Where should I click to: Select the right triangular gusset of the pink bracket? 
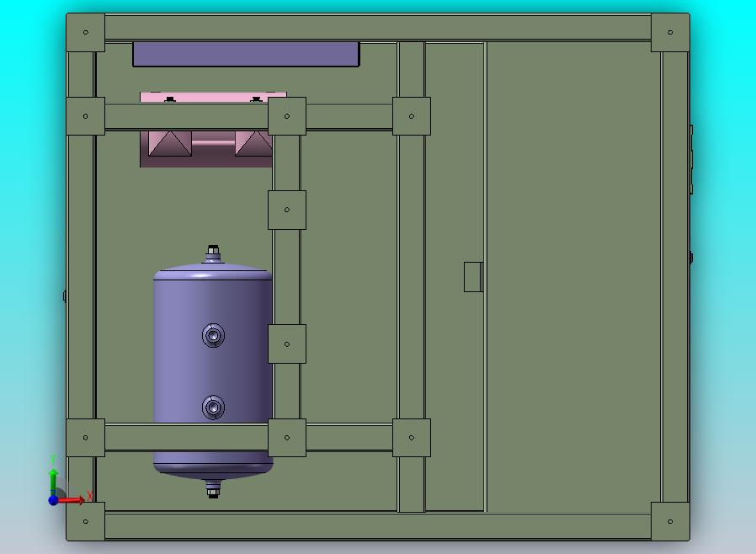point(253,143)
